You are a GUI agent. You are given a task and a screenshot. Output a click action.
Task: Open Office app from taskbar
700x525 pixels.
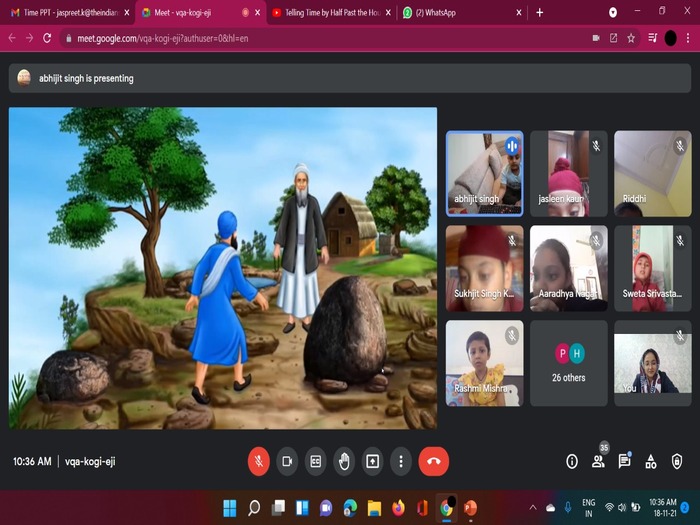[x=422, y=508]
